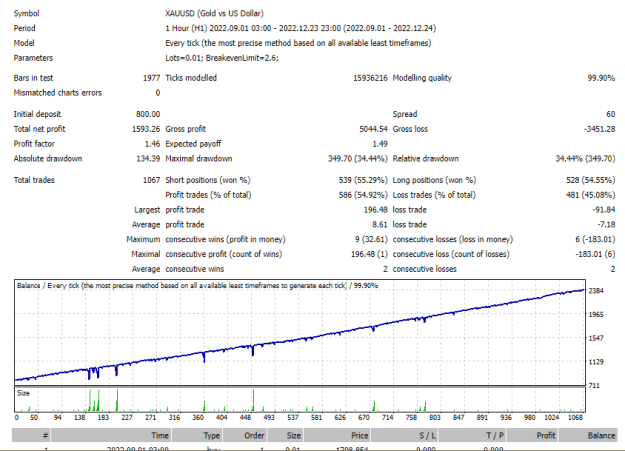
Task: Click Initial deposit value 800.00
Action: pyautogui.click(x=148, y=114)
